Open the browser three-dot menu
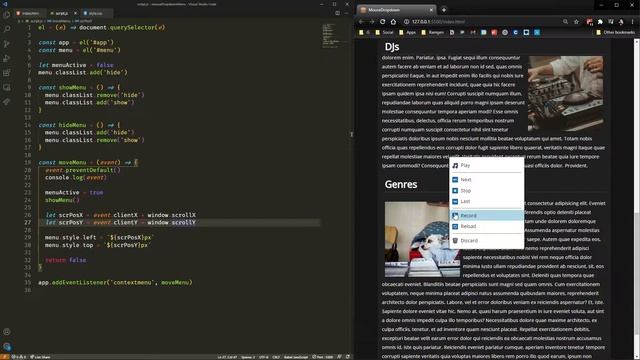The height and width of the screenshot is (360, 640). click(x=632, y=22)
